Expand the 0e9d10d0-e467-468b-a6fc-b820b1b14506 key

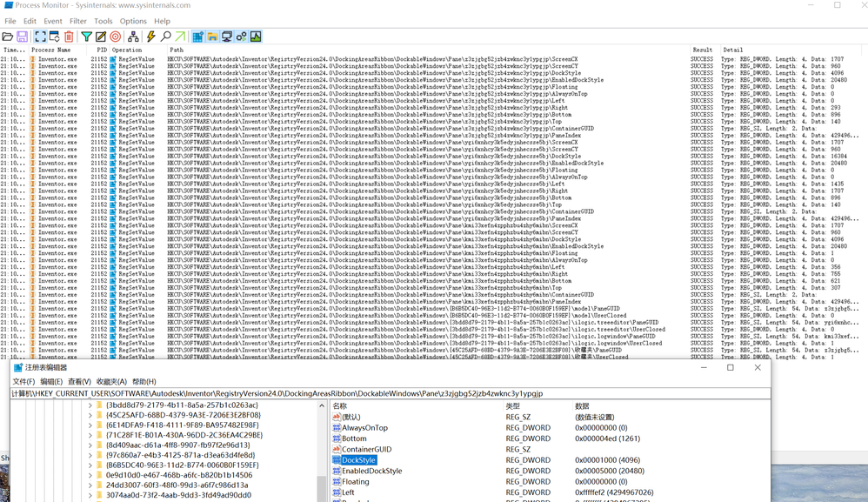(x=90, y=475)
